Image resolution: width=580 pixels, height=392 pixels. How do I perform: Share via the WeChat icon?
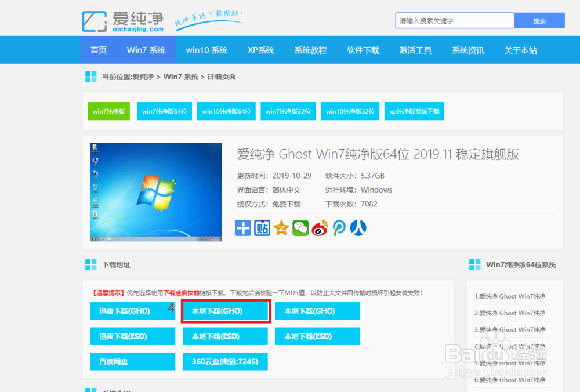300,228
